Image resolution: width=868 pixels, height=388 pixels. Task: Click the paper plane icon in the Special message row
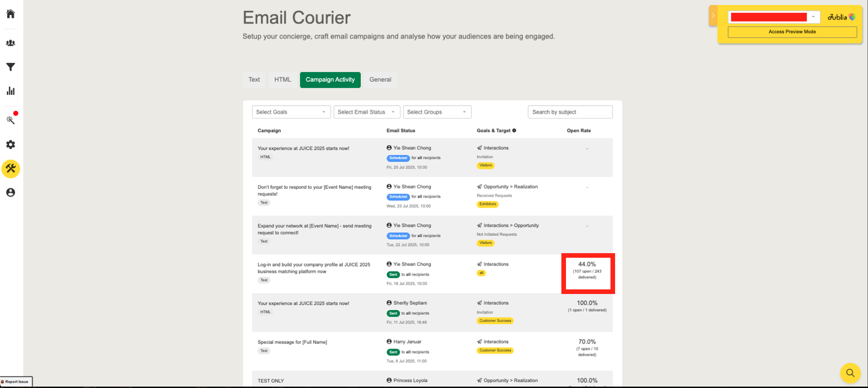point(479,342)
